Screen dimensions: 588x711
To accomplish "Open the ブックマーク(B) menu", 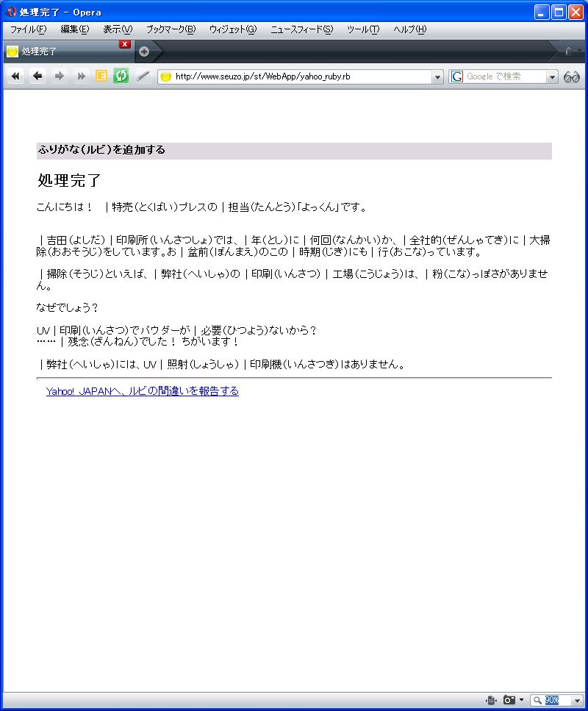I will (171, 29).
